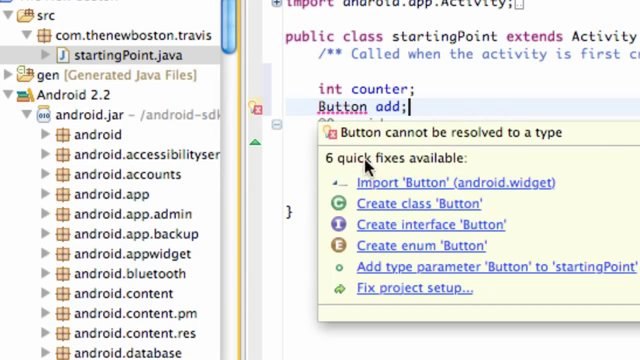Expand the android package arrow
This screenshot has height=360, width=640.
[45, 134]
